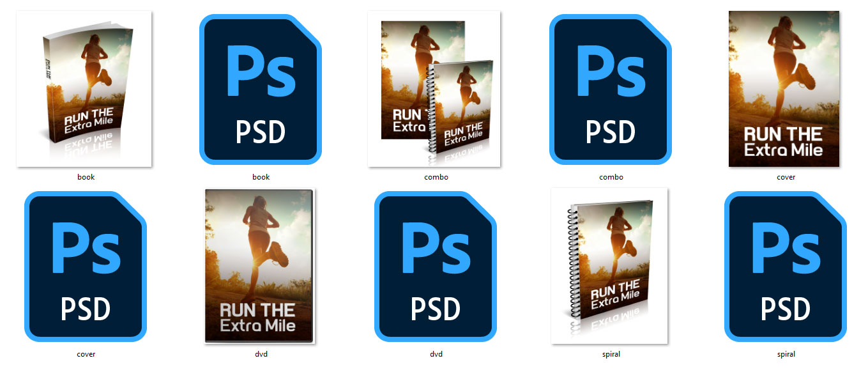Click the 'spiral' filename under the PSD icon
The height and width of the screenshot is (372, 868).
coord(786,353)
